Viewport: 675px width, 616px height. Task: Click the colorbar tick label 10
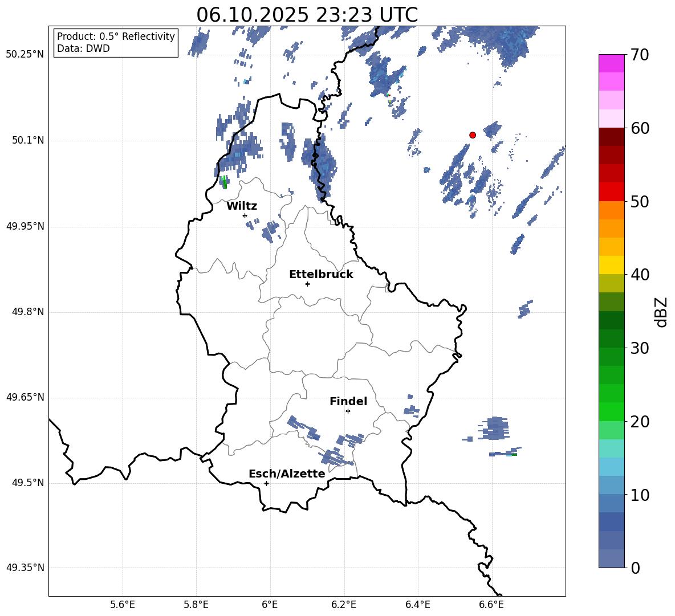click(x=640, y=495)
